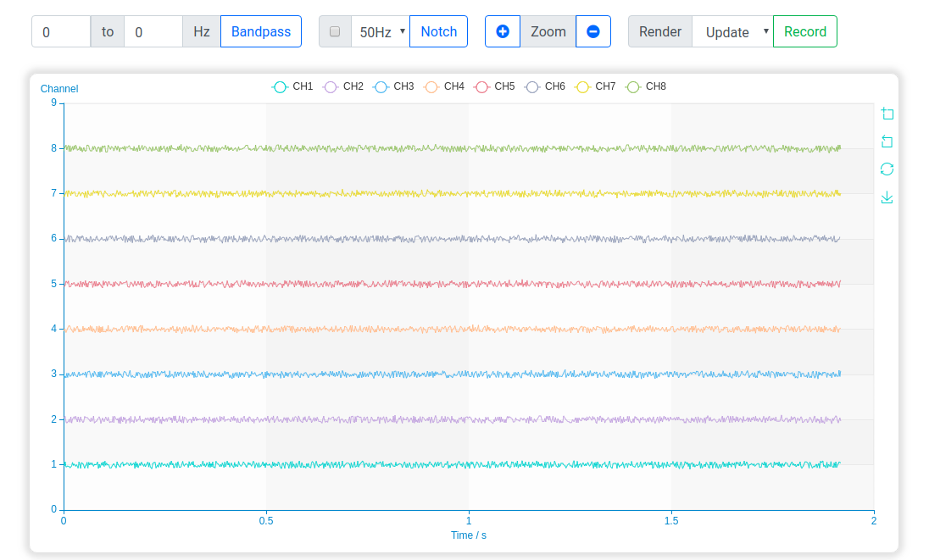Open the notch frequency dropdown
This screenshot has width=929, height=560.
click(x=381, y=30)
